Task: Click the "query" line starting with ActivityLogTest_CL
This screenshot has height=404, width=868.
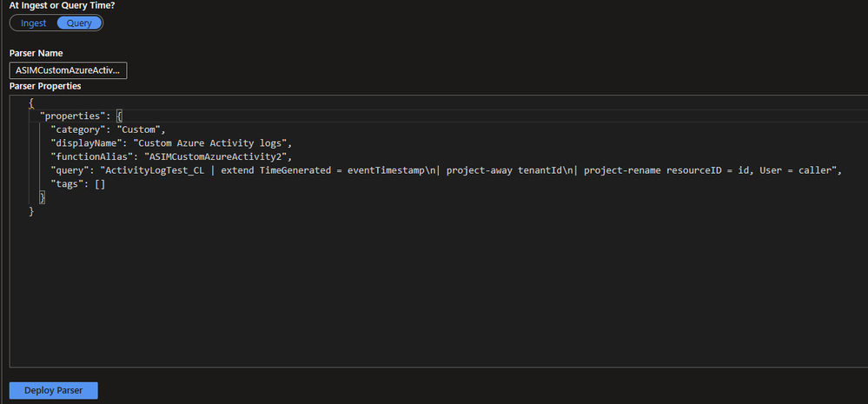Action: [447, 170]
